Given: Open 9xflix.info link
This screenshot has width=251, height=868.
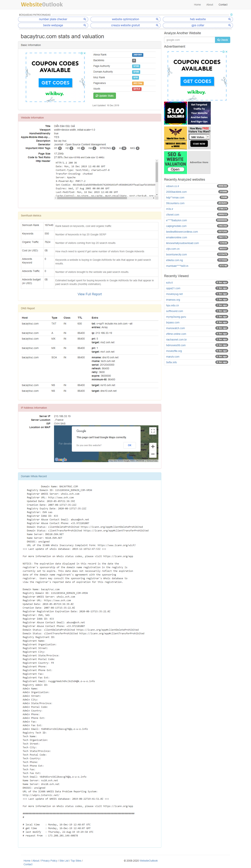Looking at the screenshot, I should tap(171, 362).
